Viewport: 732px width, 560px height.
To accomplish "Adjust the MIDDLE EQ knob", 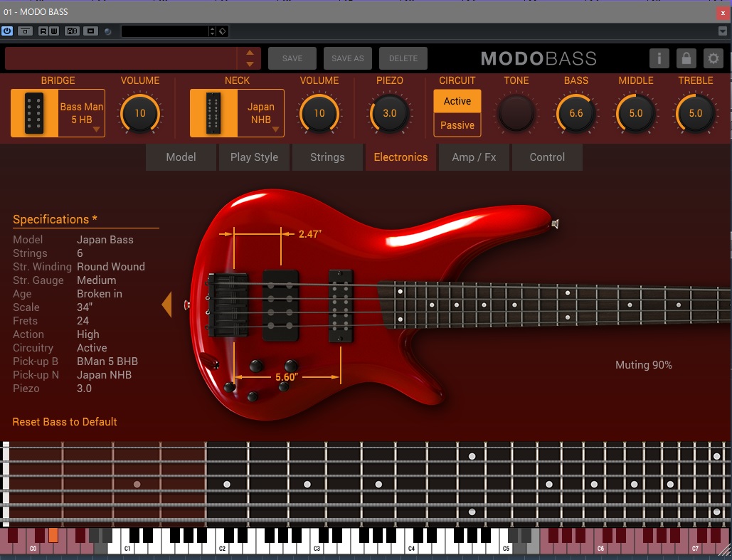I will (636, 113).
